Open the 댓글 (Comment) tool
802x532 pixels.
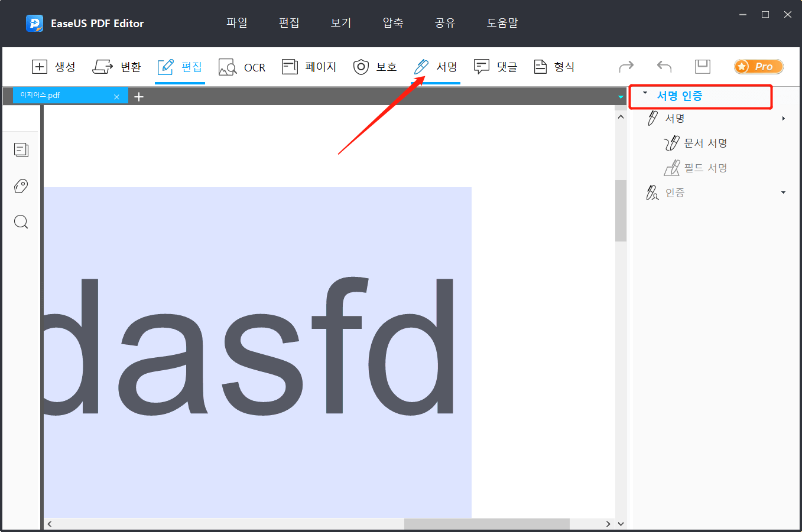[495, 67]
